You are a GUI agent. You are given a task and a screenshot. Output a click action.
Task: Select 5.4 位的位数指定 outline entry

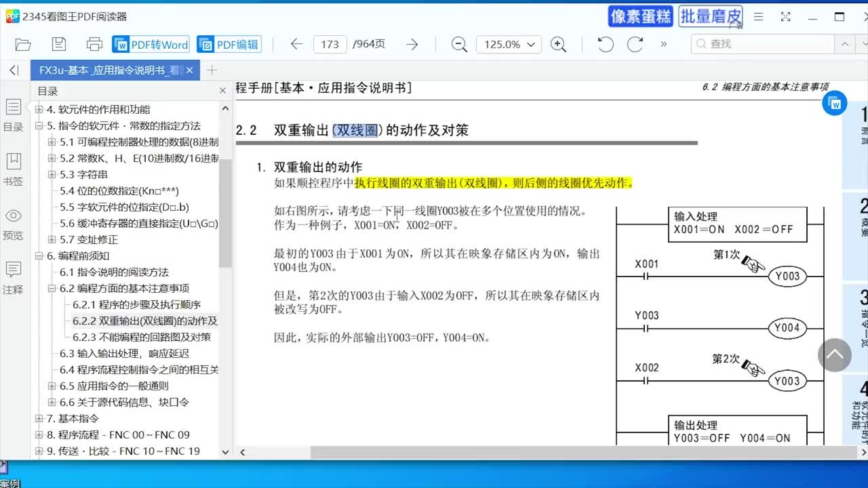click(119, 191)
